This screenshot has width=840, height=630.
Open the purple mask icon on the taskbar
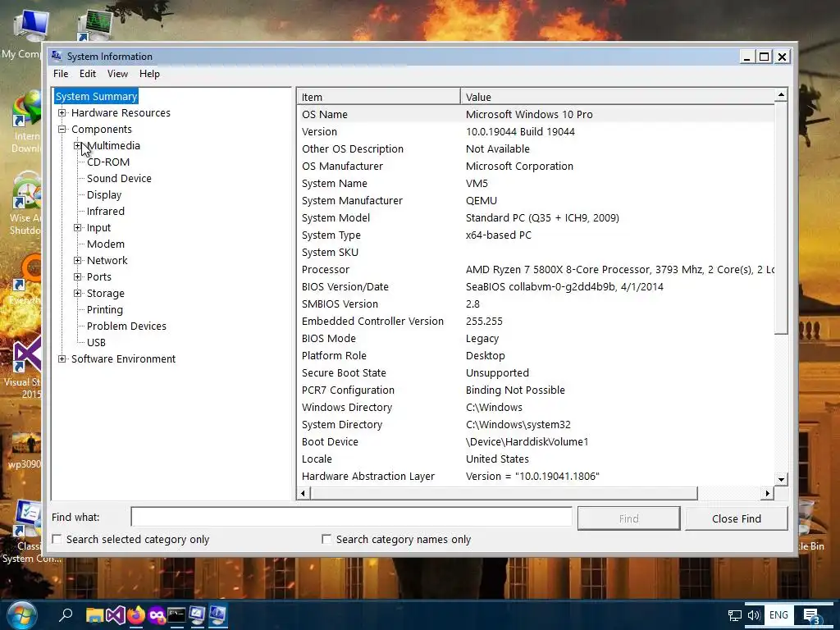tap(157, 615)
